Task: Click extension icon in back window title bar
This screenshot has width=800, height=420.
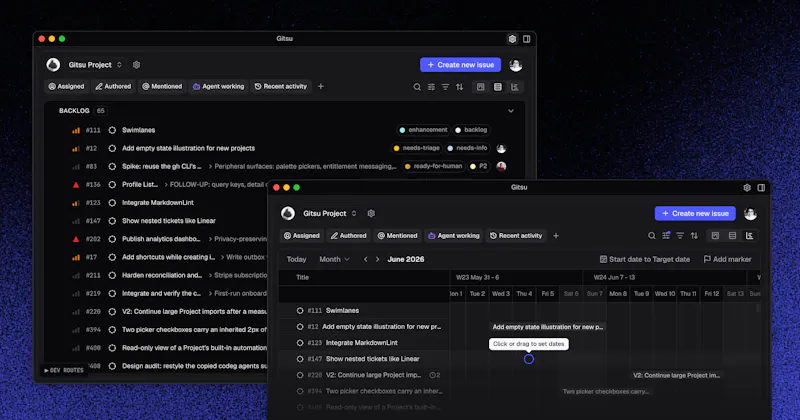Action: pos(512,39)
